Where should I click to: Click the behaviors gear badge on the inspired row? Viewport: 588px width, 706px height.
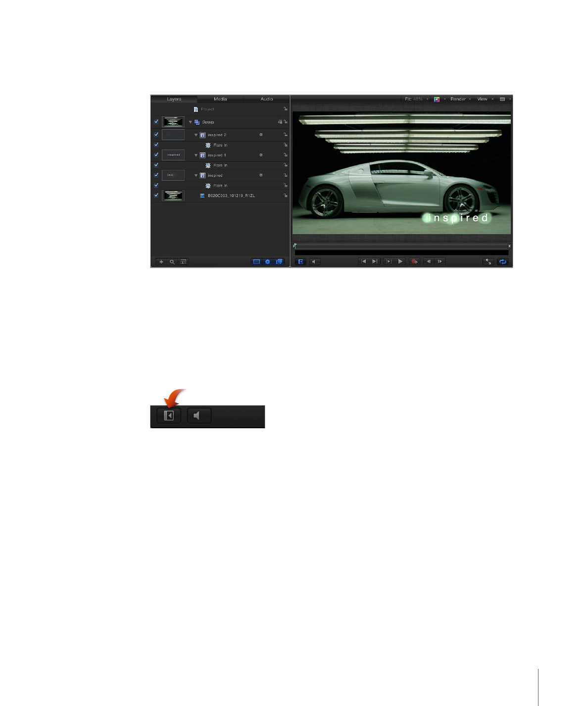pos(261,175)
